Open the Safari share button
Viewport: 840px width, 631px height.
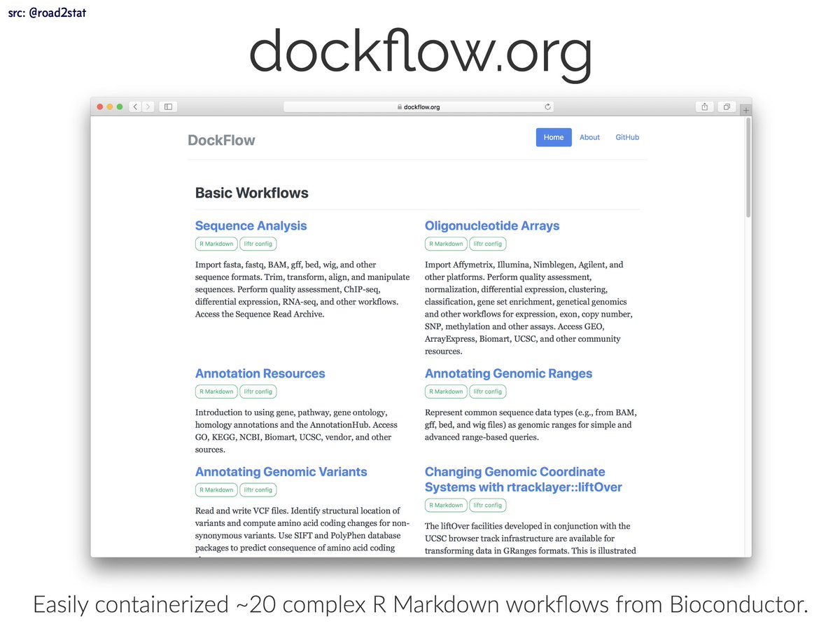coord(704,107)
